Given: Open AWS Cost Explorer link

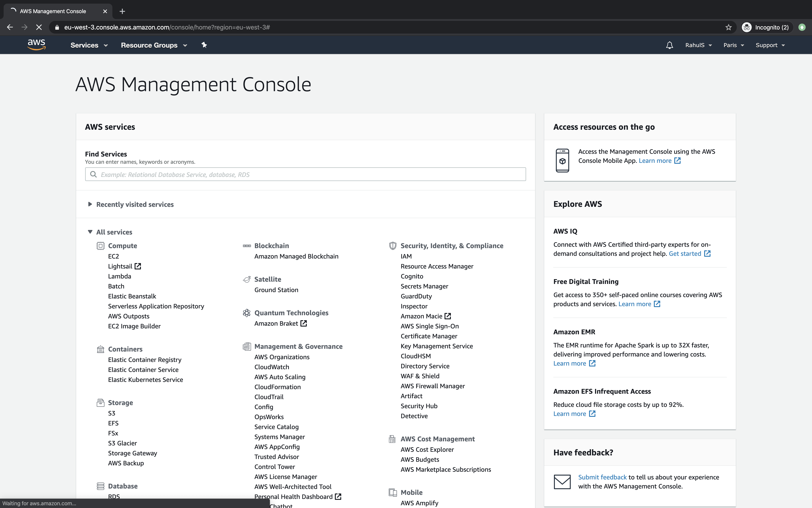Looking at the screenshot, I should tap(427, 449).
